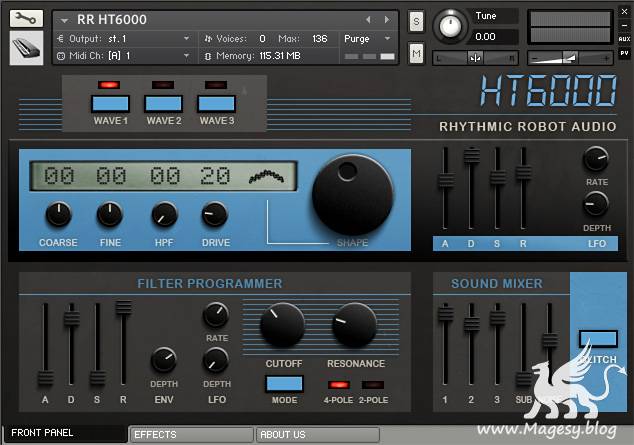Move the filter envelope D slider
Viewport: 634px width, 445px height.
click(x=71, y=318)
